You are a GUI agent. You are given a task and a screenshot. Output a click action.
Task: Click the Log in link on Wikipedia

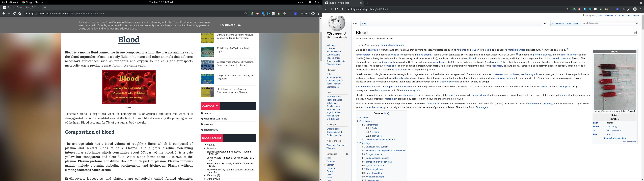point(636,15)
